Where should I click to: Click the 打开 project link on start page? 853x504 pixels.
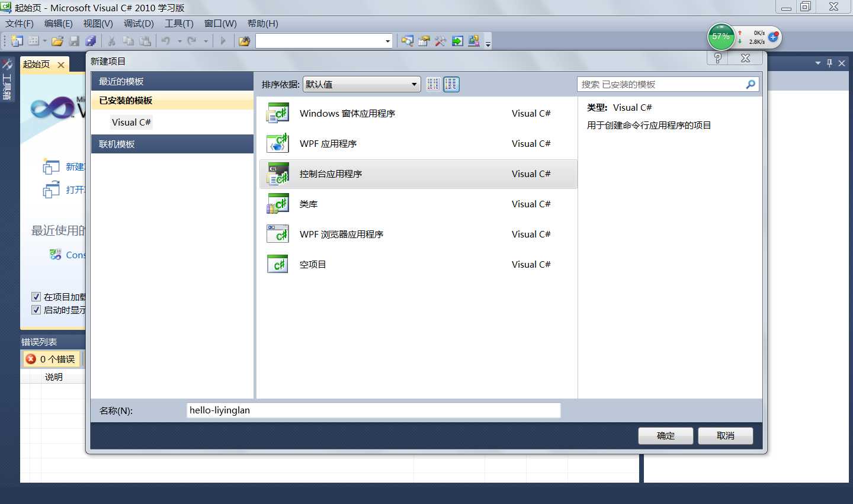75,190
